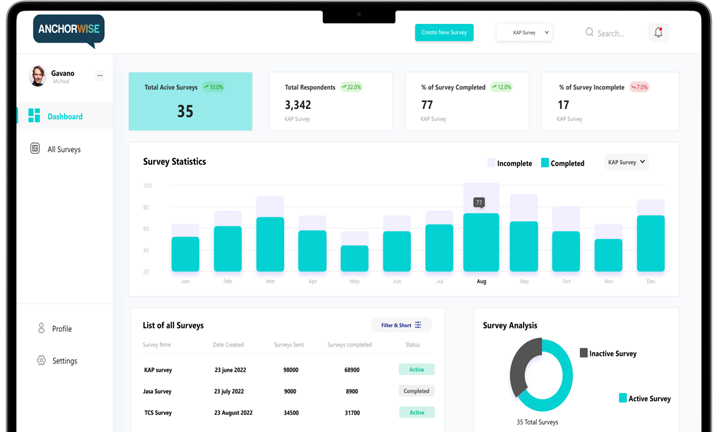This screenshot has height=432, width=720.
Task: Open the KAP Survey dropdown in header
Action: pos(524,32)
